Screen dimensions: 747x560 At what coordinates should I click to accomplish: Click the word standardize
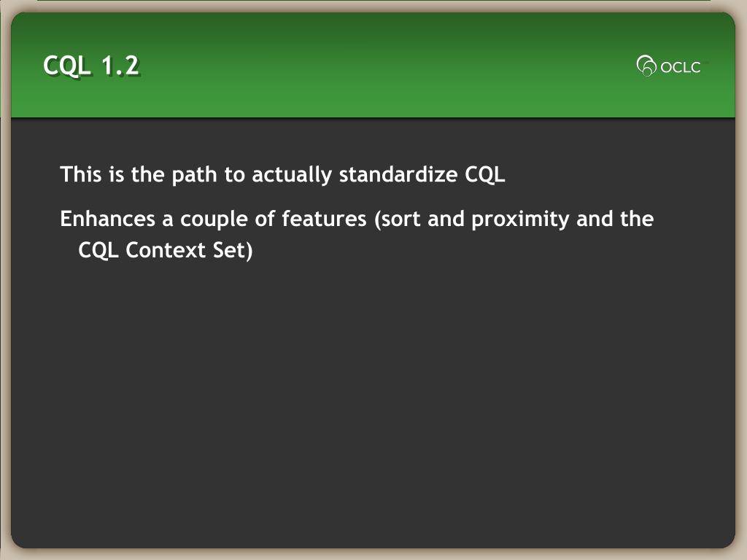pos(398,175)
